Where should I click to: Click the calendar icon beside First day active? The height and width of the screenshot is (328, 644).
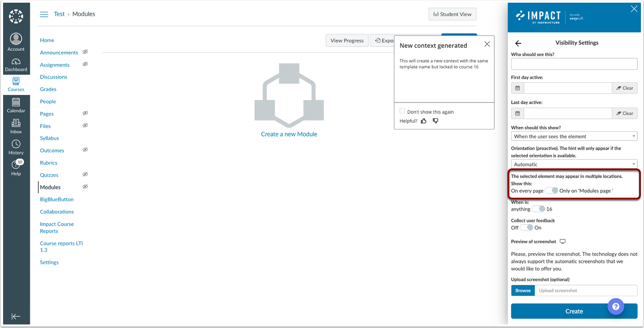pyautogui.click(x=517, y=88)
